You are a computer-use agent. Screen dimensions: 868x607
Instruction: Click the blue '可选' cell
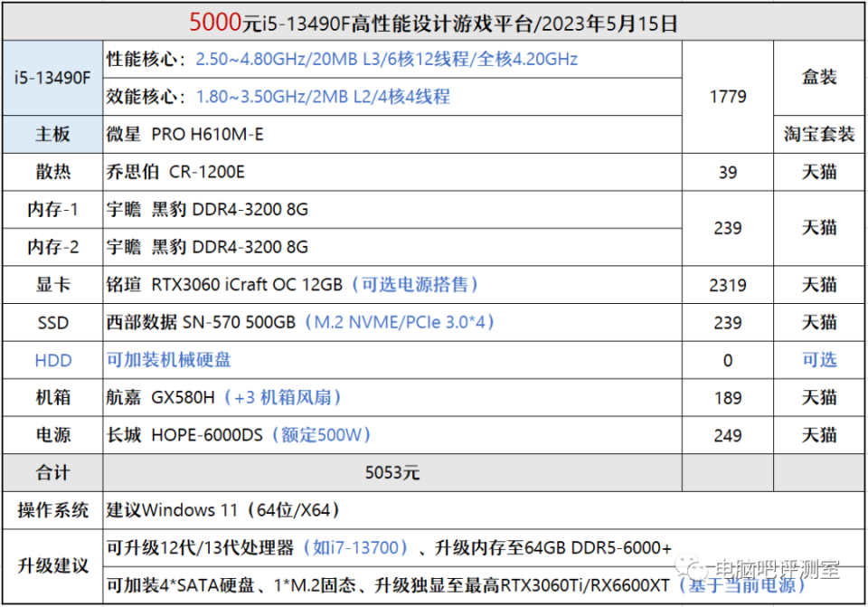click(819, 360)
